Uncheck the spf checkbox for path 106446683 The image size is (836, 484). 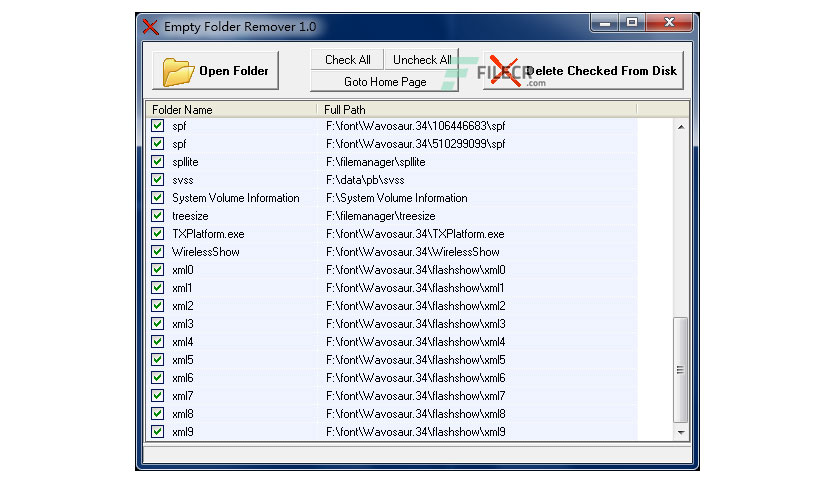[x=157, y=126]
